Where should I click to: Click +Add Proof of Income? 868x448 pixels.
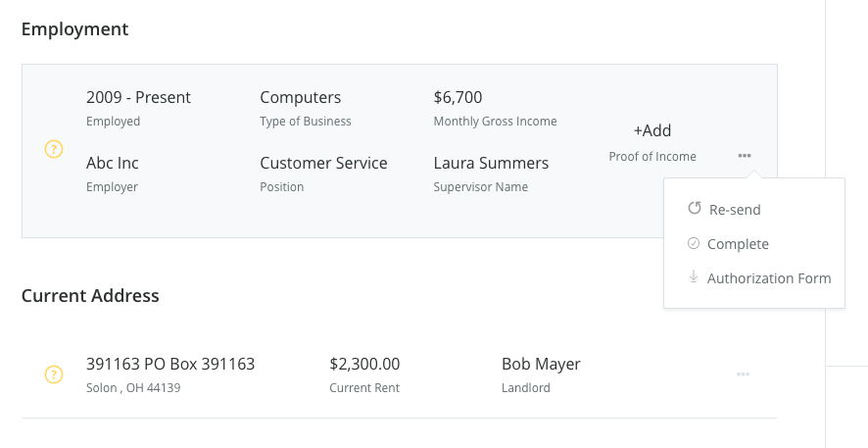(652, 130)
